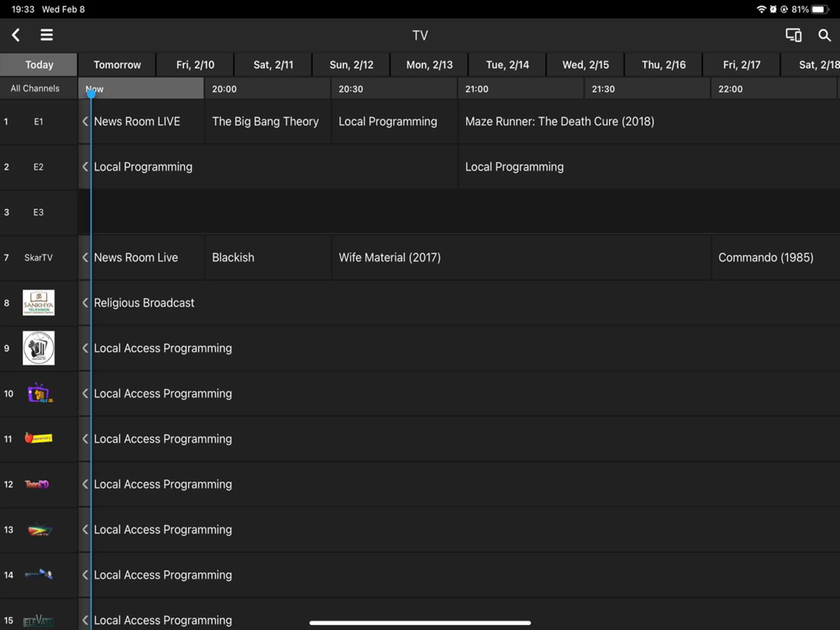Tap the battery indicator in status bar
Image resolution: width=840 pixels, height=630 pixels.
(820, 9)
